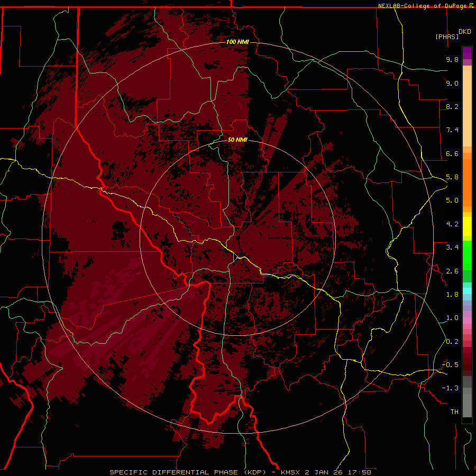Click the green segment of the color bar

click(467, 255)
